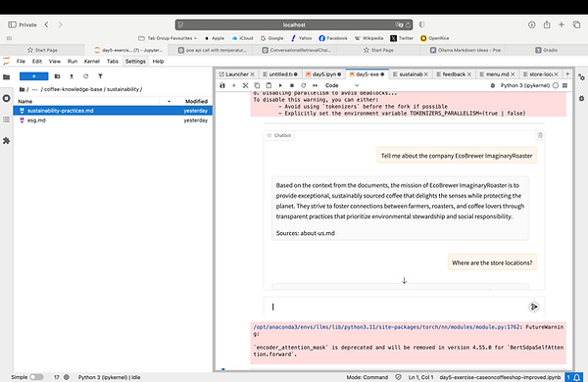
Task: Insert a cell below with notebook plus icon
Action: pos(234,85)
